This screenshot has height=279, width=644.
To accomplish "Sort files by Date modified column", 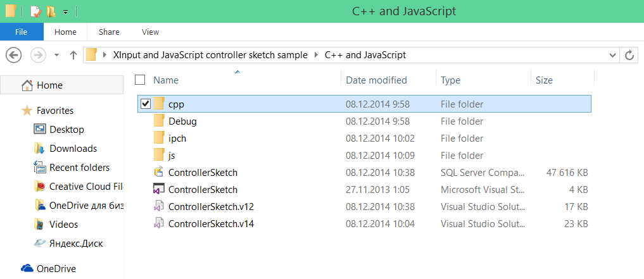I will coord(376,80).
